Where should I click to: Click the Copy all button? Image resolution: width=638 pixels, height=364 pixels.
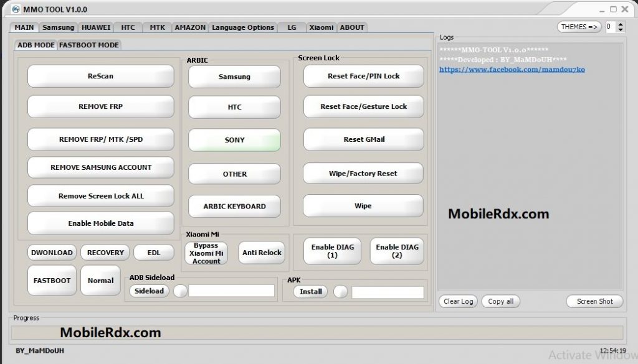501,301
